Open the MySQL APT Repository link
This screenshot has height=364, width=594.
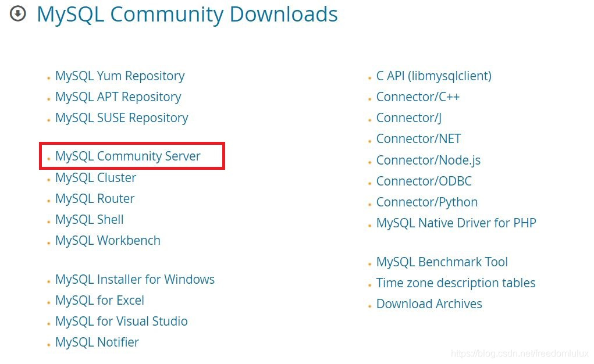(x=118, y=97)
